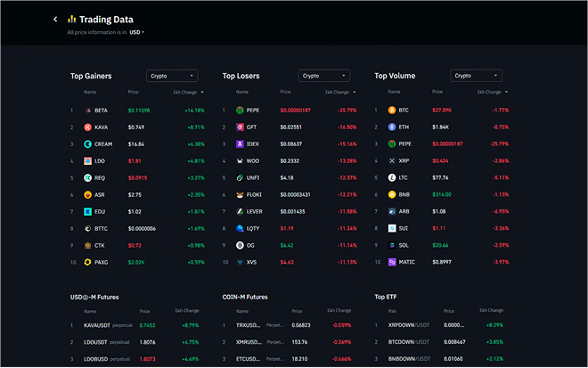Click the SUI coin icon
Screen dimensions: 588x368
click(392, 228)
